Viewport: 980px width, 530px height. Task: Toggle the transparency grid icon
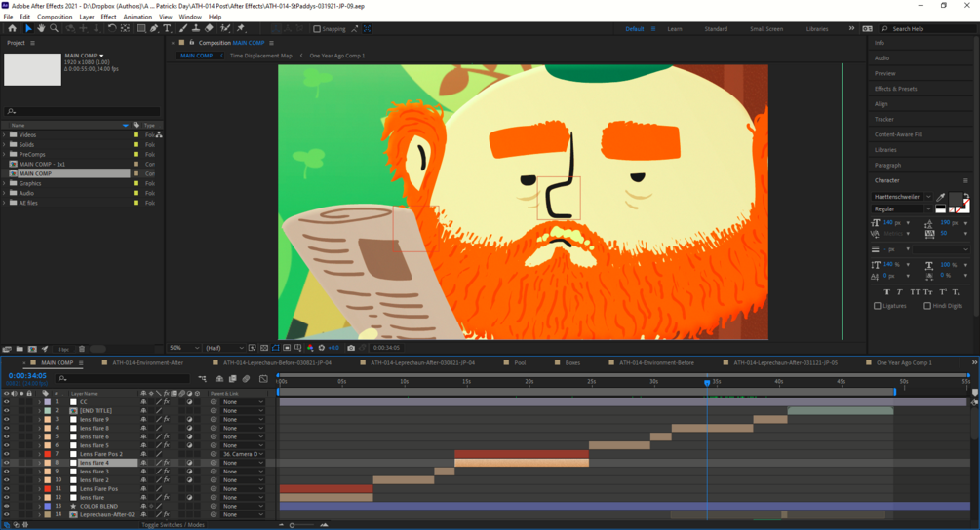pos(263,348)
